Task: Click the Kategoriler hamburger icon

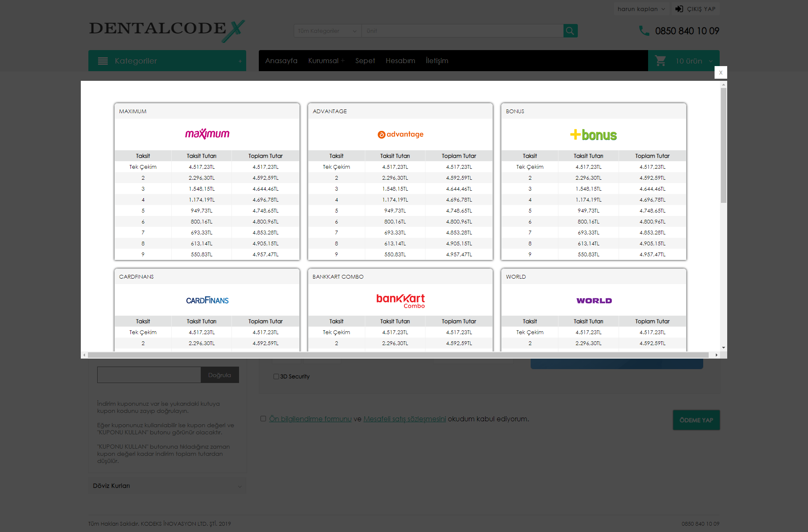Action: (103, 61)
